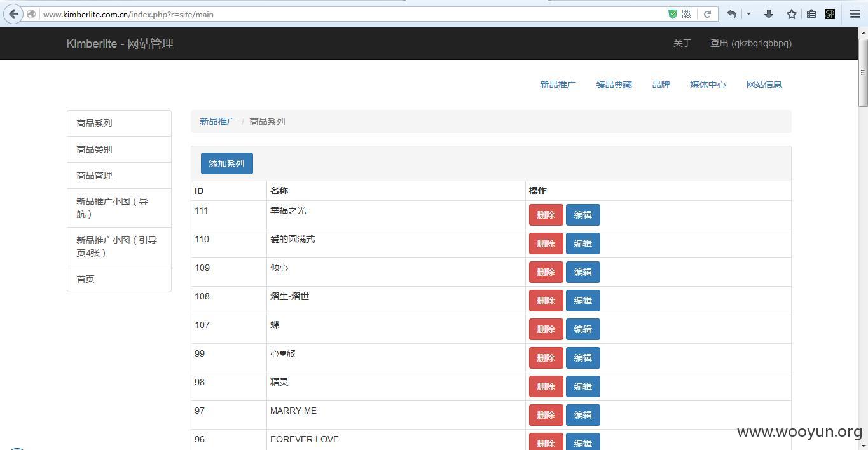Click the globe site identity icon
This screenshot has width=868, height=450.
31,14
